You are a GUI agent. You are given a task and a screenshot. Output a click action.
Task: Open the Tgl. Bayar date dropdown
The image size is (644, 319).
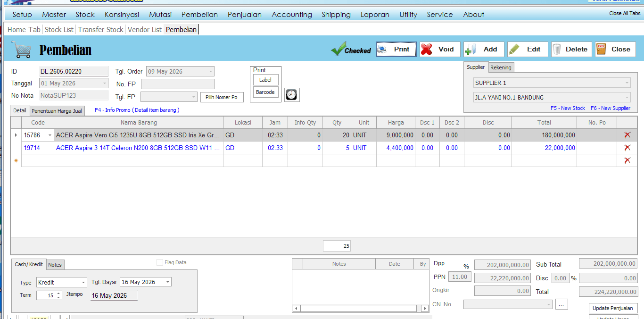[x=167, y=282]
